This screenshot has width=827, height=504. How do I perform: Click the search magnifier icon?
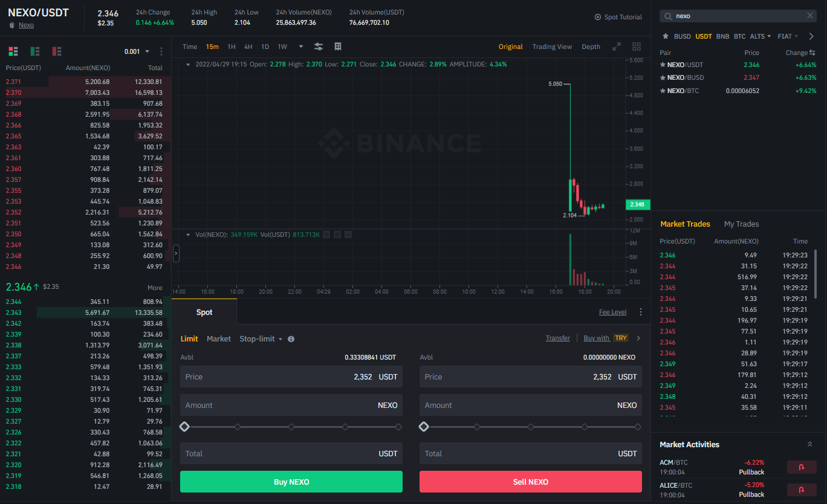point(668,16)
